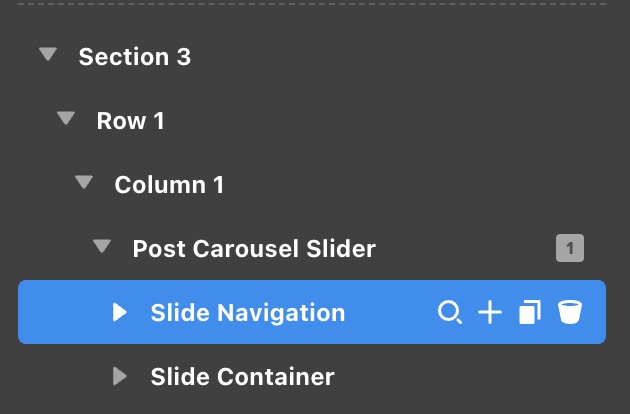Expand the Slide Navigation arrow
Image resolution: width=630 pixels, height=414 pixels.
coord(120,312)
